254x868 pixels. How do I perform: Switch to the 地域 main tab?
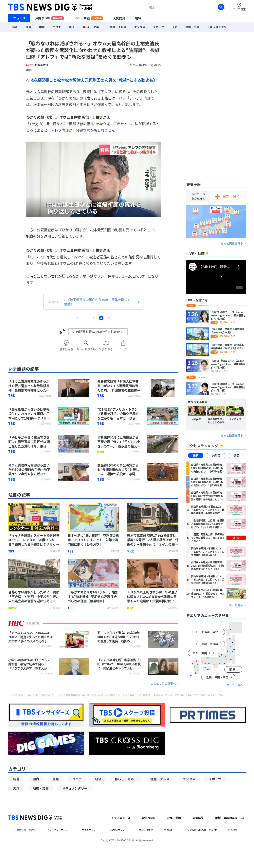[x=138, y=18]
